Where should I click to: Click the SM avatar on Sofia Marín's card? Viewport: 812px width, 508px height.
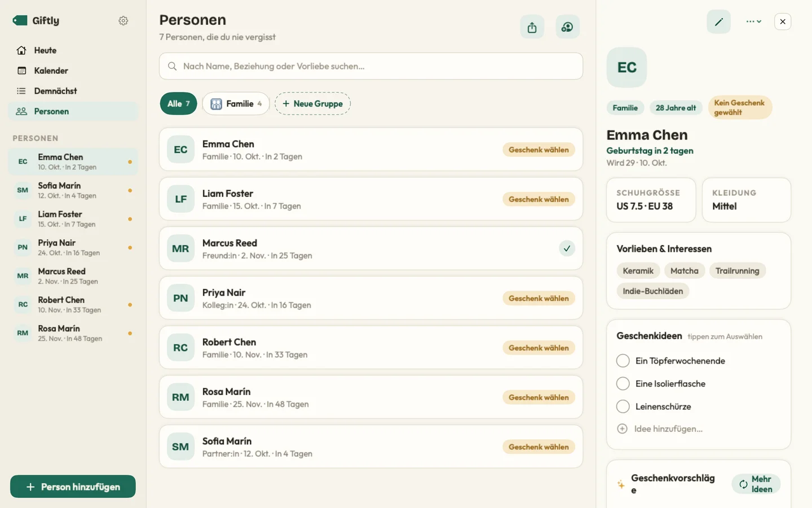point(180,446)
